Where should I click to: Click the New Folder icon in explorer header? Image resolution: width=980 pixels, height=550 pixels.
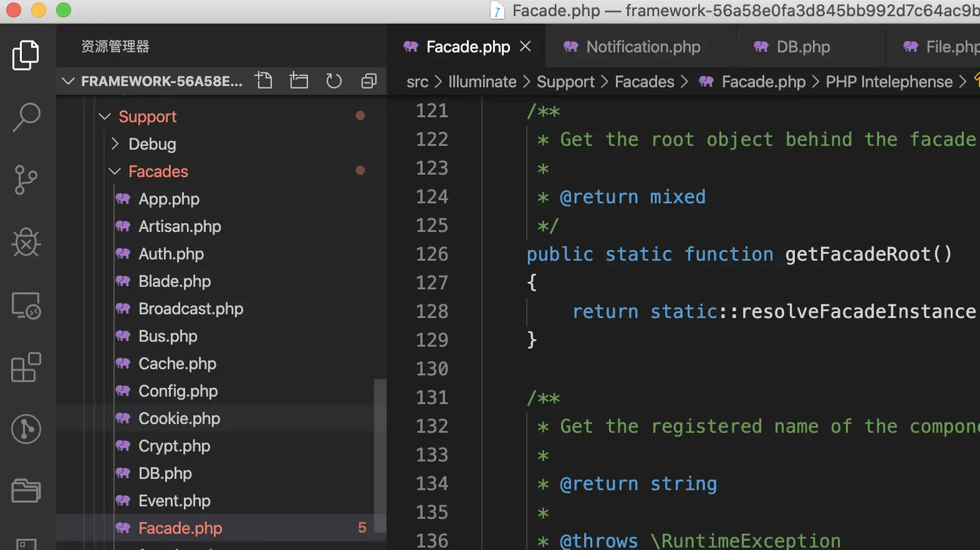tap(299, 80)
